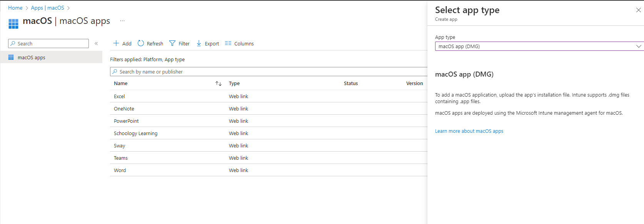Image resolution: width=644 pixels, height=224 pixels.
Task: Click Web link type in Teams row
Action: pyautogui.click(x=239, y=158)
